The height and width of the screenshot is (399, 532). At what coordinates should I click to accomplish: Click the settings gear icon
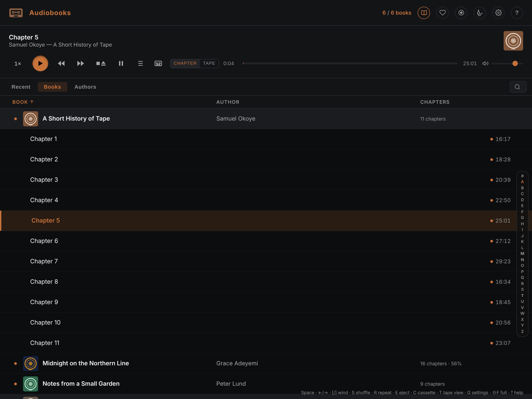498,13
